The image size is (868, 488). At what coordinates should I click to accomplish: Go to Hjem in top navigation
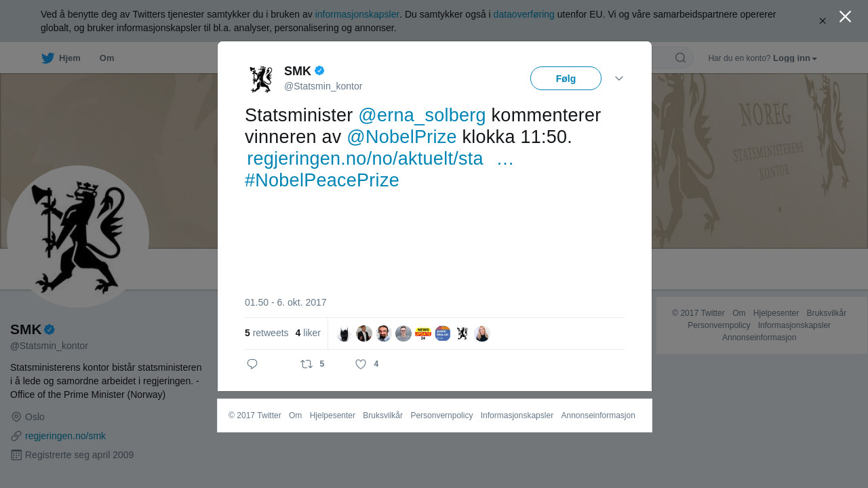click(x=70, y=58)
